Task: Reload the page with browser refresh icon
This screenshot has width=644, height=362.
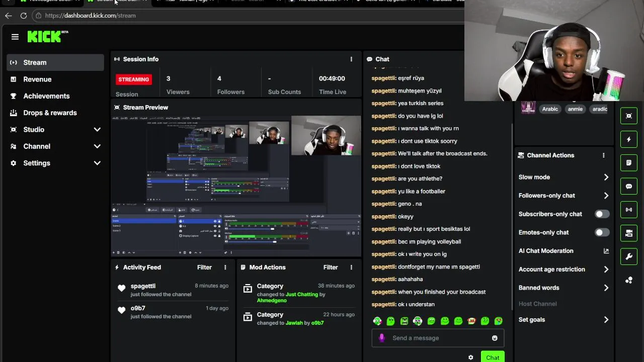Action: click(24, 16)
